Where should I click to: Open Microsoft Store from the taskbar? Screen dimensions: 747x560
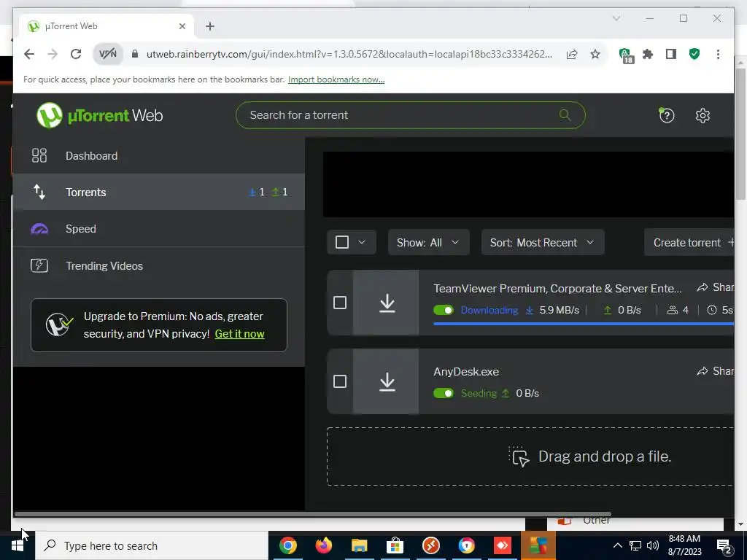pos(395,545)
